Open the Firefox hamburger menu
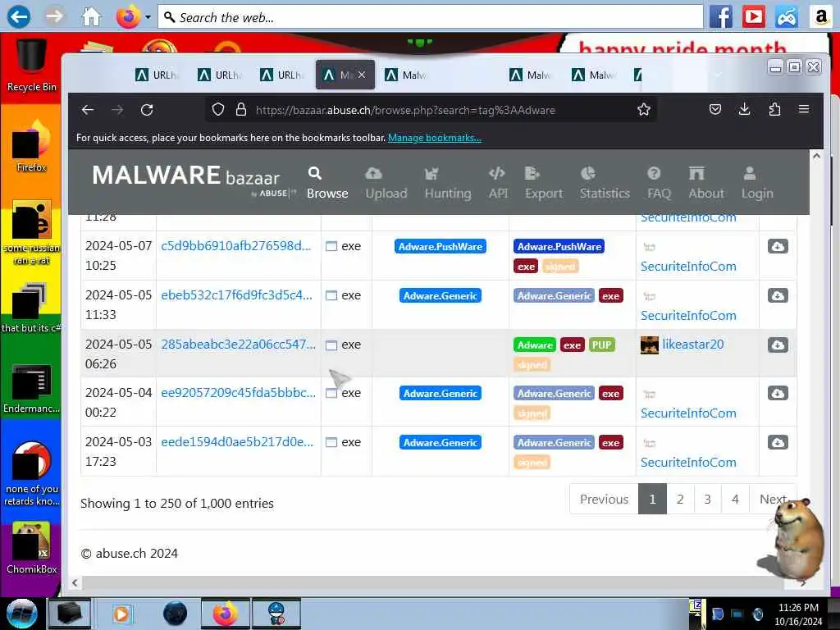The image size is (840, 630). tap(804, 109)
